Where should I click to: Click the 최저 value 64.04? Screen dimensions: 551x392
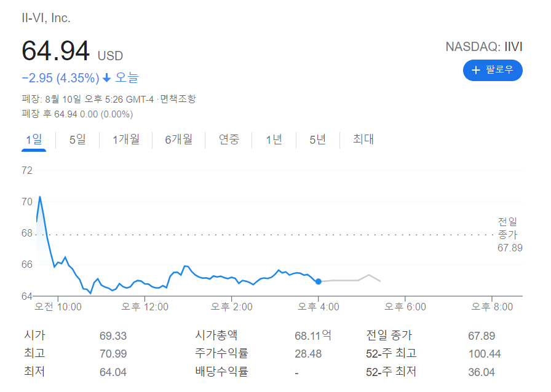tap(113, 372)
